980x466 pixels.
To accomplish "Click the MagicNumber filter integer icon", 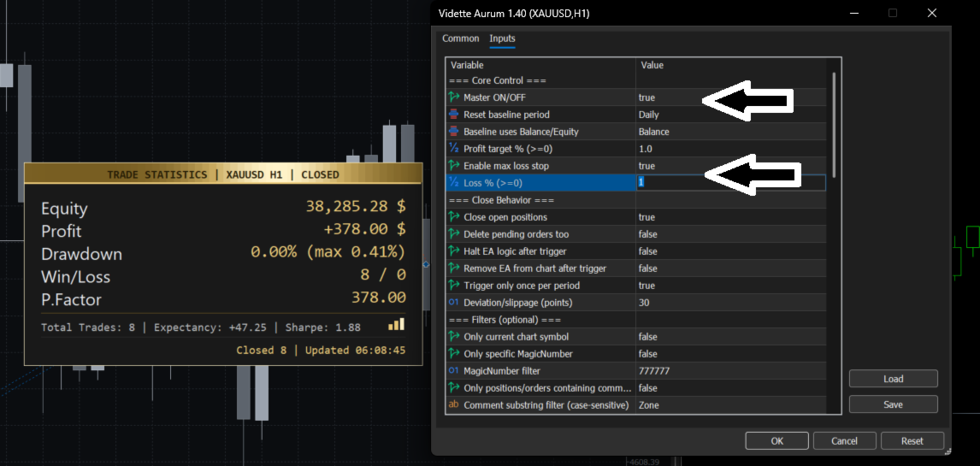I will (x=454, y=370).
